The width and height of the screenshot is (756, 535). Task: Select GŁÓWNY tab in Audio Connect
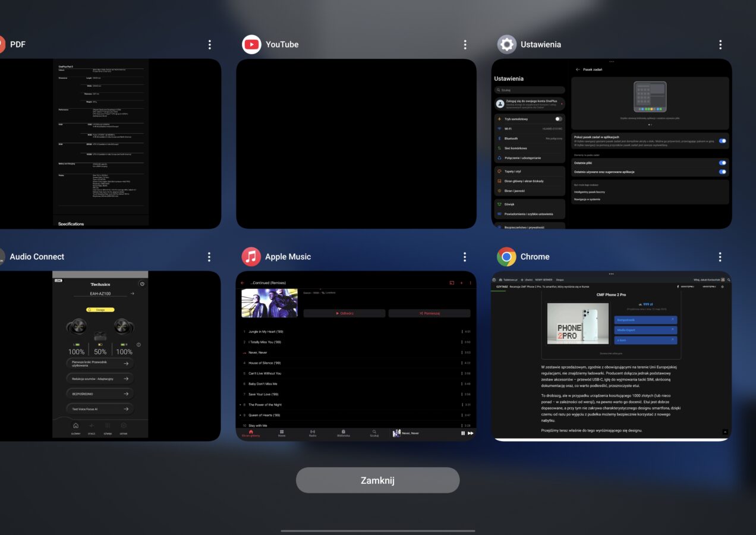point(75,428)
